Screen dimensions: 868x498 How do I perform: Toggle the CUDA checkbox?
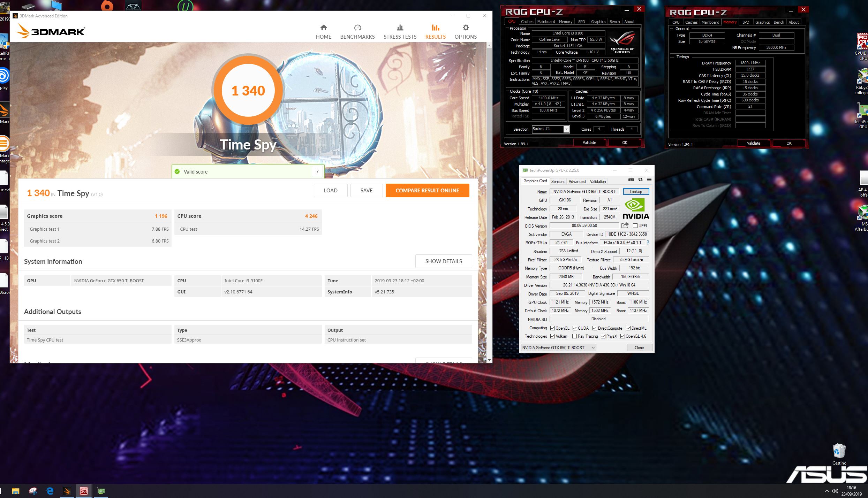(575, 328)
